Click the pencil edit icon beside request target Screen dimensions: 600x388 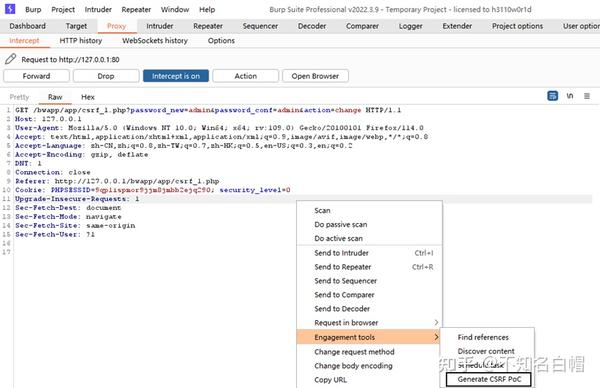coord(10,59)
